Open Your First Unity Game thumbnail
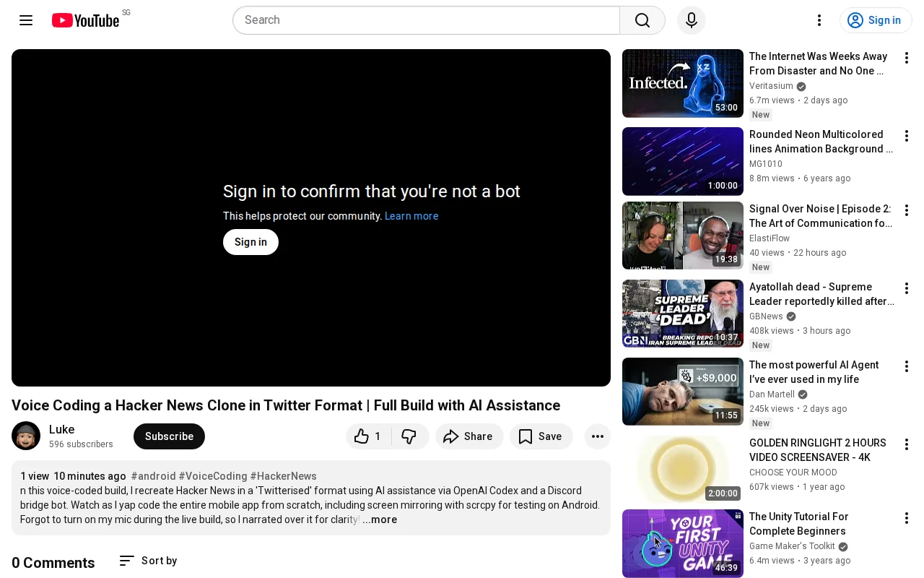924x578 pixels. [683, 543]
